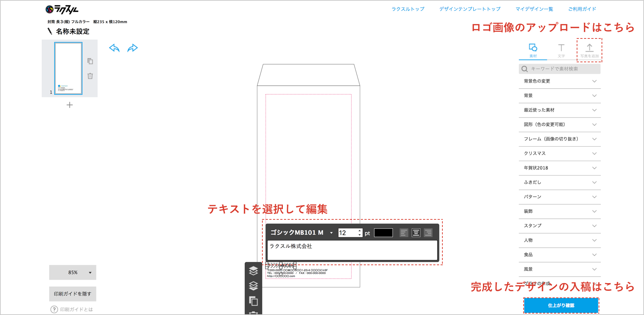Image resolution: width=644 pixels, height=315 pixels.
Task: Select the TEL/FAX text line on envelope
Action: click(296, 273)
